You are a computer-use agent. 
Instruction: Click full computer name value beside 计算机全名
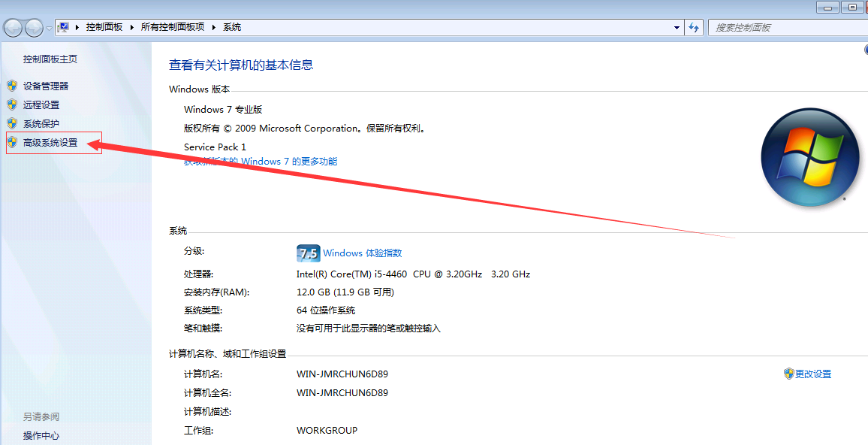(342, 393)
